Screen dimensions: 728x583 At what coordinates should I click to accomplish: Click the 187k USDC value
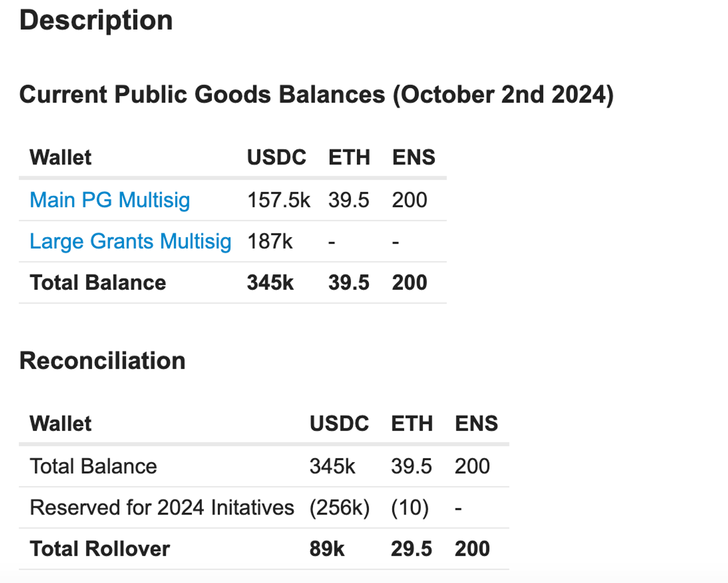click(x=270, y=242)
